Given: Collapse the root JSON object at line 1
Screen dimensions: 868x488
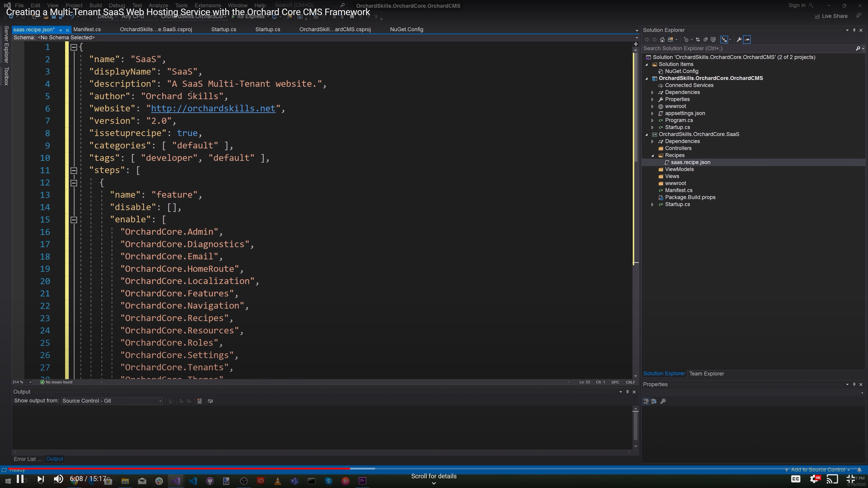Looking at the screenshot, I should click(74, 47).
